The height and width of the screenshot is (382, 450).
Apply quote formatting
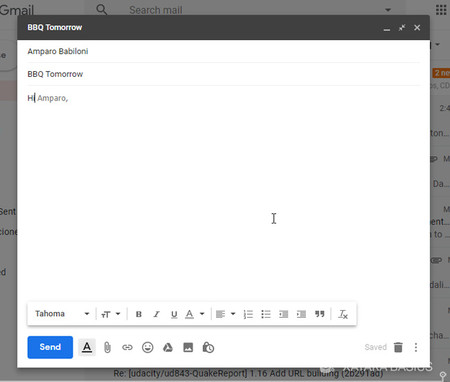point(319,314)
